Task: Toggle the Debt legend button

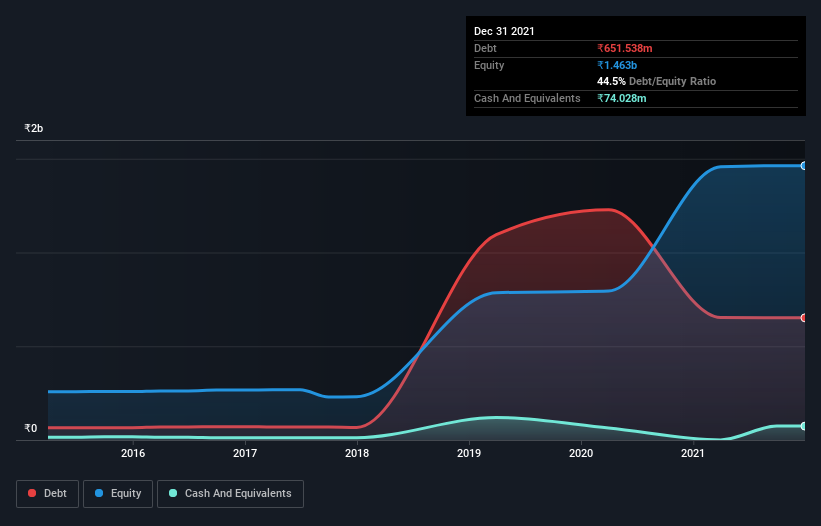Action: tap(47, 494)
